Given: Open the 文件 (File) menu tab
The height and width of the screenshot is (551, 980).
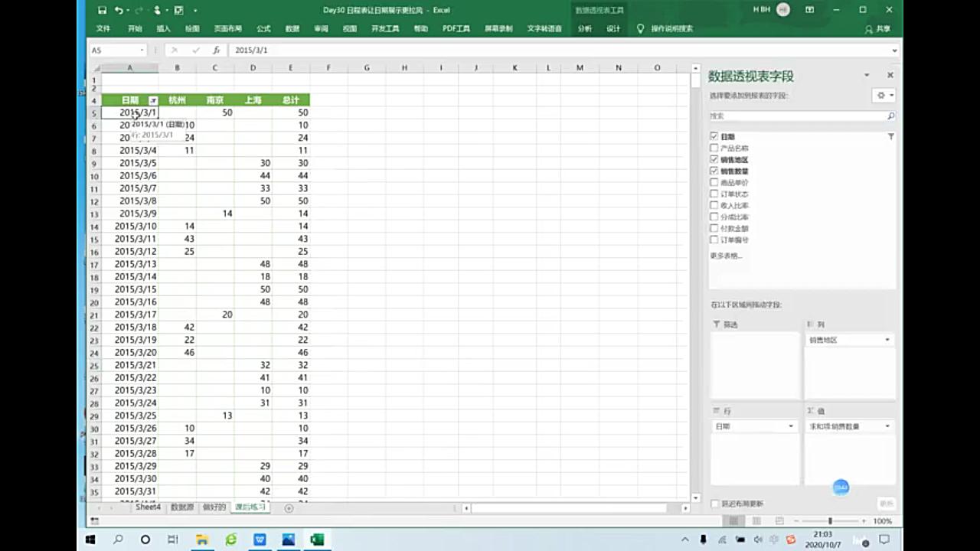Looking at the screenshot, I should (103, 28).
